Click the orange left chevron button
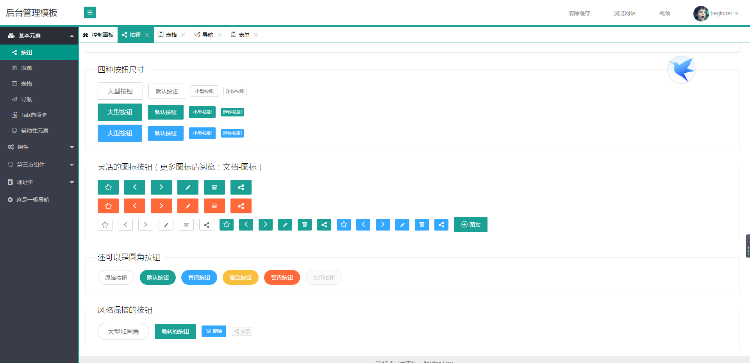This screenshot has height=363, width=750. point(134,206)
